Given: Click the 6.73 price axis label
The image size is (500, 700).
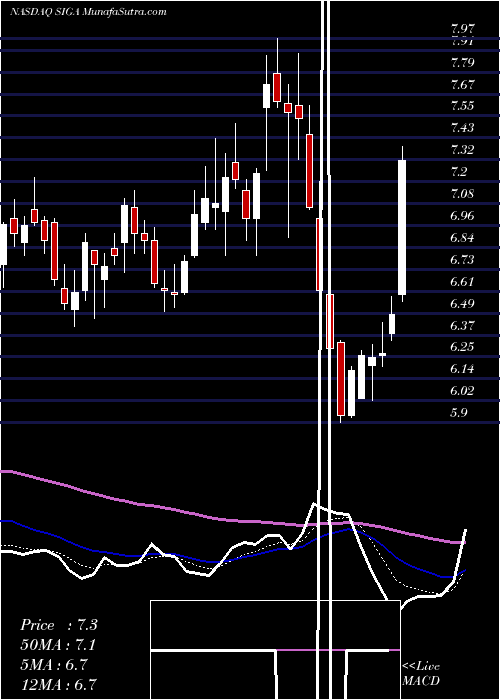Looking at the screenshot, I should click(462, 259).
